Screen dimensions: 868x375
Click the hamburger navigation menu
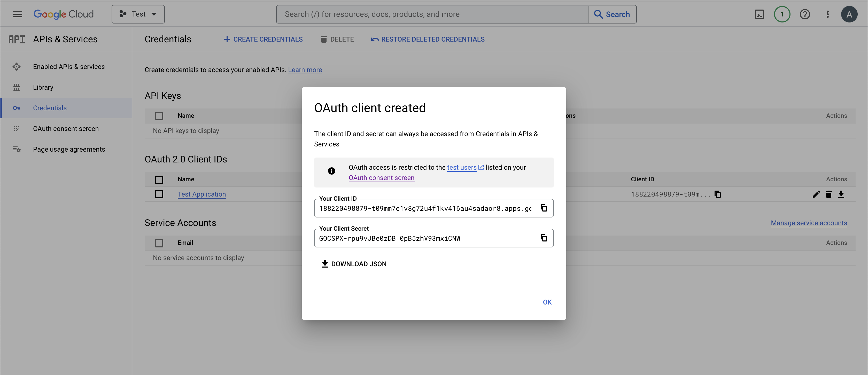click(18, 14)
